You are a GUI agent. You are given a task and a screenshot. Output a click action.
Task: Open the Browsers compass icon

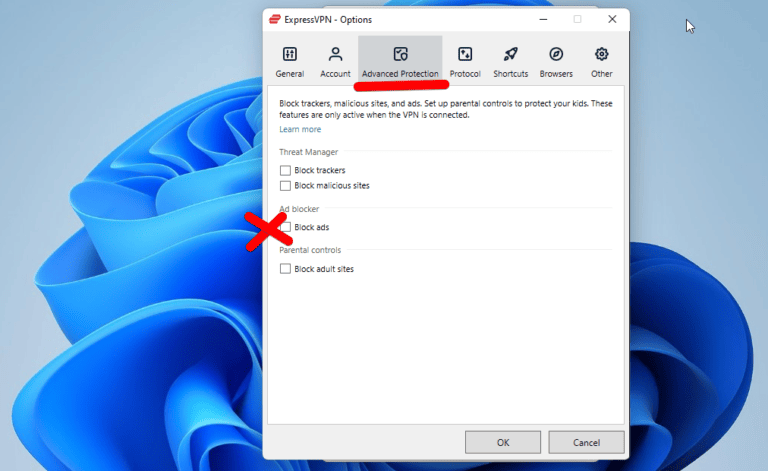[x=556, y=54]
